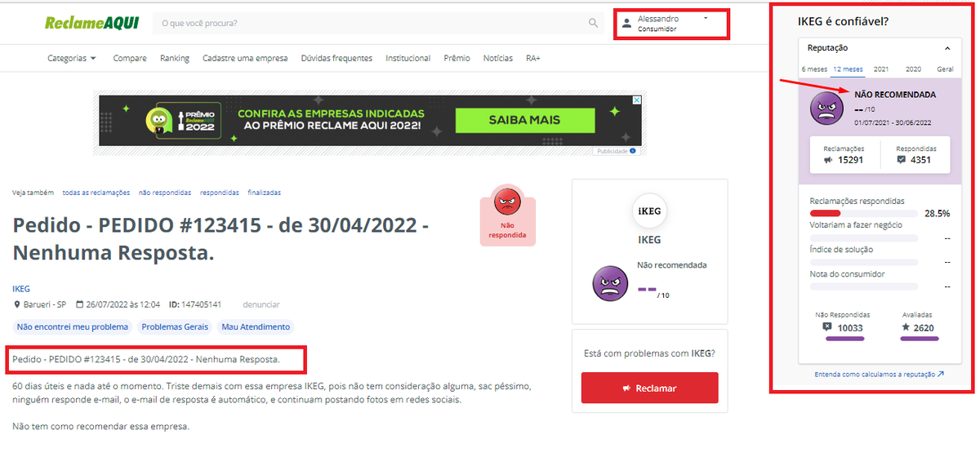Click the red angry face Não respondida badge
The image size is (980, 457).
point(507,215)
